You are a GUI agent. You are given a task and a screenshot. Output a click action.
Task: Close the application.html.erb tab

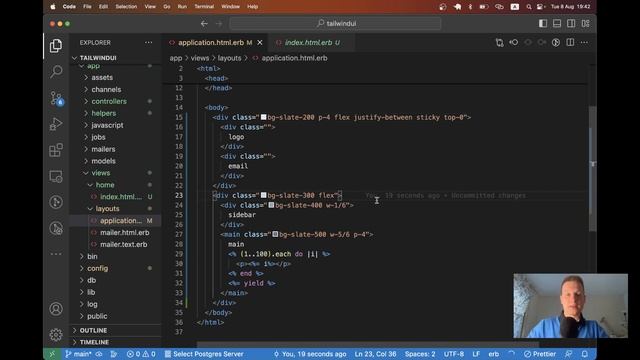click(260, 42)
